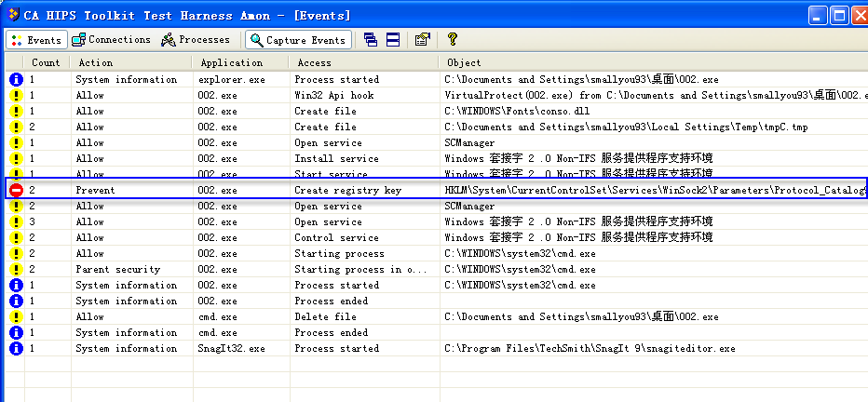This screenshot has width=868, height=402.
Task: Click the warning icon on conso.dll row
Action: coord(16,111)
